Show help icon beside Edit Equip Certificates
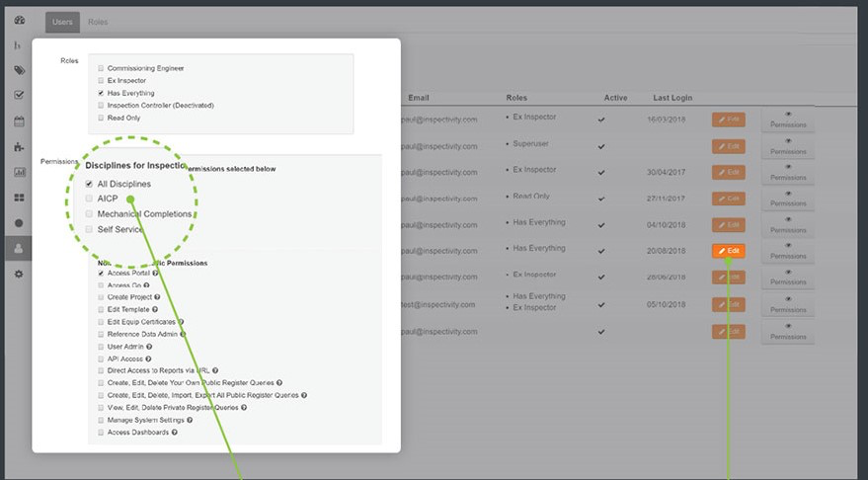 point(181,322)
